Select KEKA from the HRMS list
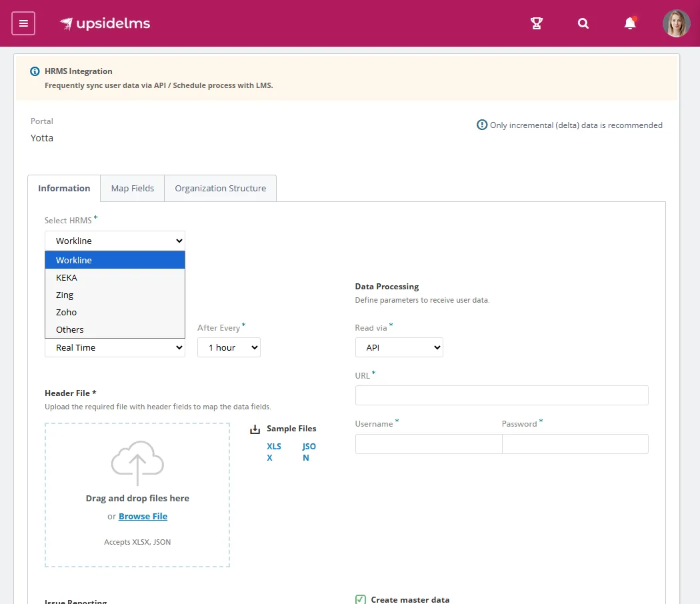The height and width of the screenshot is (604, 700). point(115,278)
